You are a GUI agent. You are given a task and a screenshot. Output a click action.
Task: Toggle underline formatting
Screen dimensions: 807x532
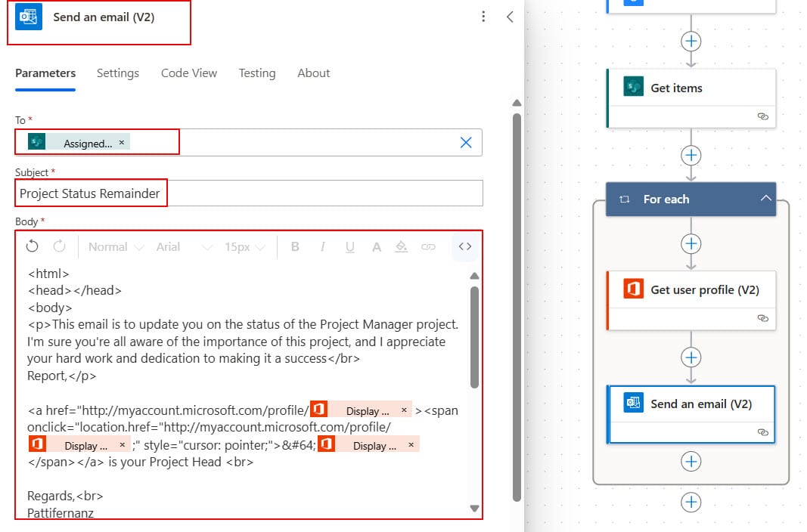(350, 246)
